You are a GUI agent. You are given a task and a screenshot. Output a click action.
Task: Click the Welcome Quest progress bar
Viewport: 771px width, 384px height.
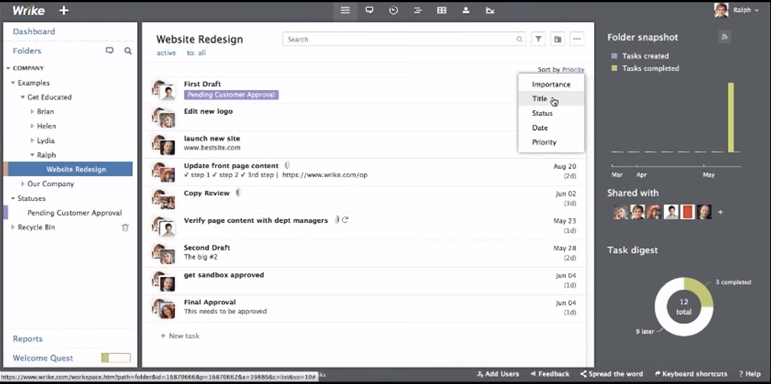tap(116, 358)
